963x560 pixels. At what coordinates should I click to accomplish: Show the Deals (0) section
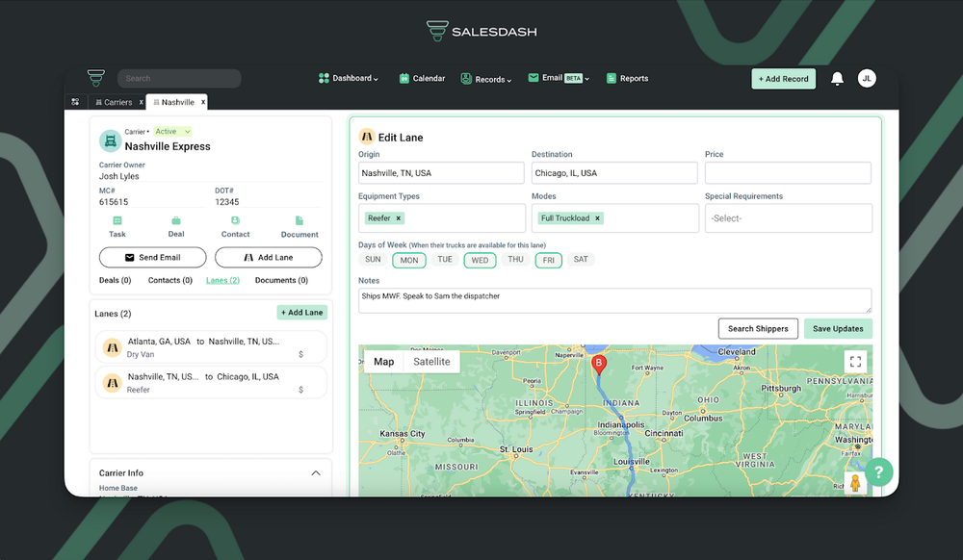(115, 280)
